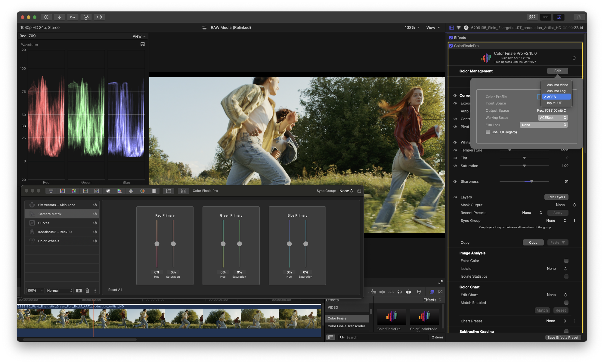
Task: Hide the Six Vectors + Skin Tone layer
Action: (x=95, y=205)
